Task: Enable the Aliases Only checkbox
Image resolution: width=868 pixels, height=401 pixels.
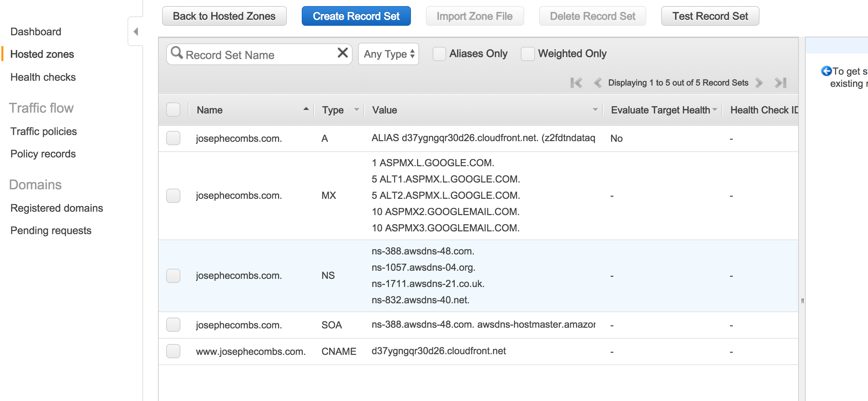Action: pyautogui.click(x=439, y=54)
